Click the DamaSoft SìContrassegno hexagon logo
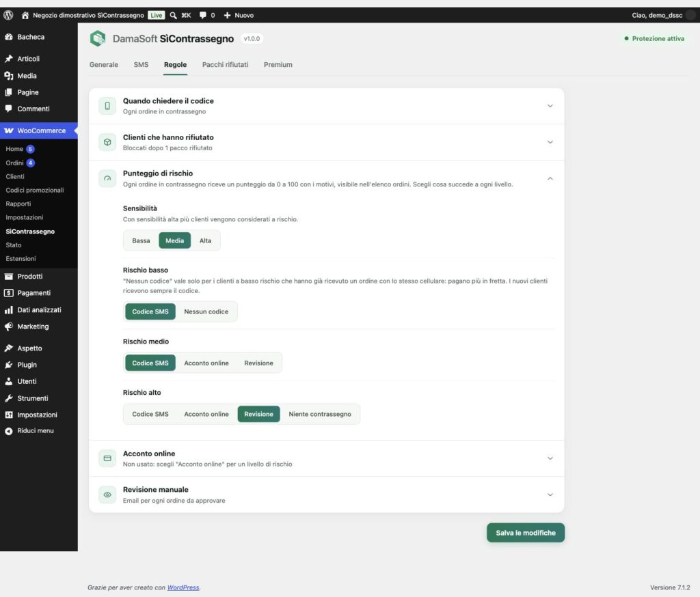The image size is (700, 597). click(97, 38)
